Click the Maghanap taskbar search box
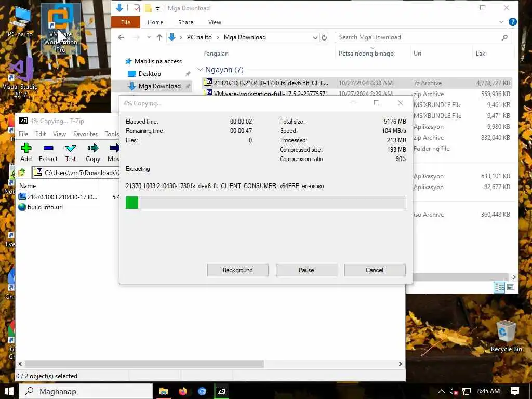The height and width of the screenshot is (399, 532). [x=86, y=391]
